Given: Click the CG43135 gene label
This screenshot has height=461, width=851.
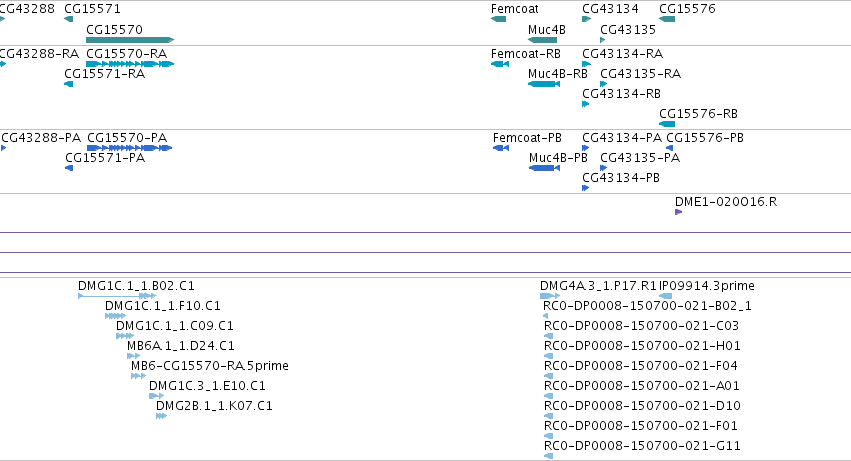Looking at the screenshot, I should 628,30.
